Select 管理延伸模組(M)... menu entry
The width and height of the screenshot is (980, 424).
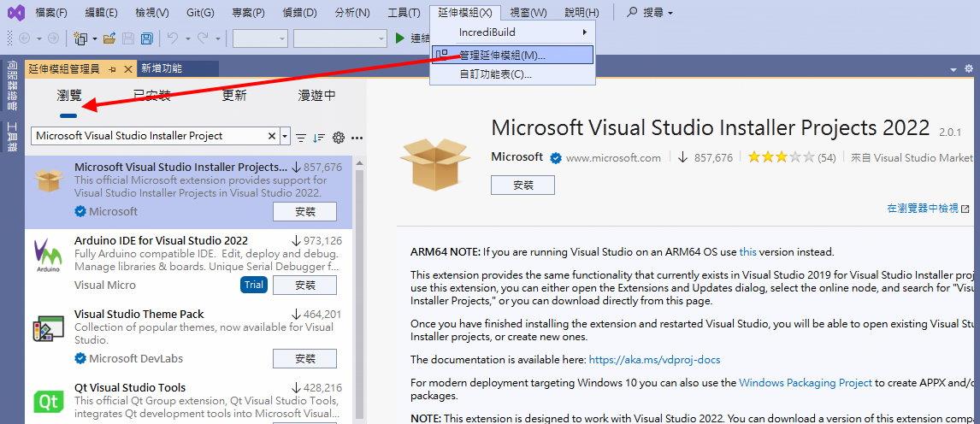(x=512, y=55)
